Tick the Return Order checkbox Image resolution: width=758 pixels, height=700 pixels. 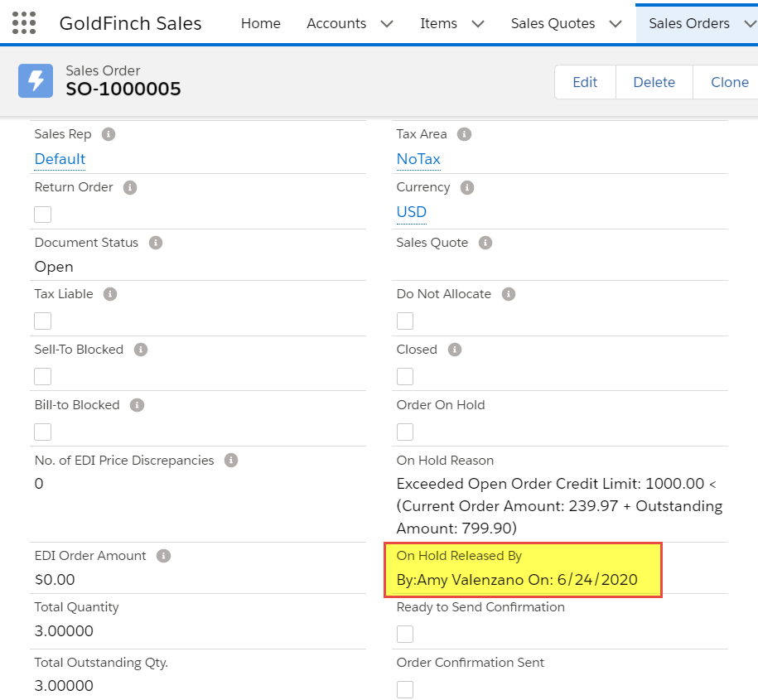tap(42, 215)
